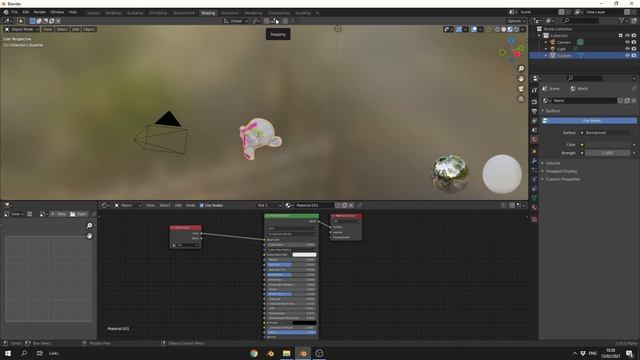The height and width of the screenshot is (360, 640).
Task: Toggle Camera visibility eye in outliner
Action: (627, 42)
